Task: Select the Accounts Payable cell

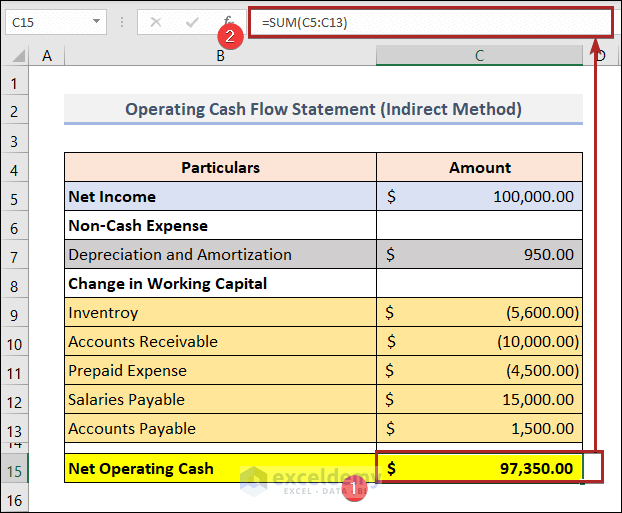Action: click(220, 428)
